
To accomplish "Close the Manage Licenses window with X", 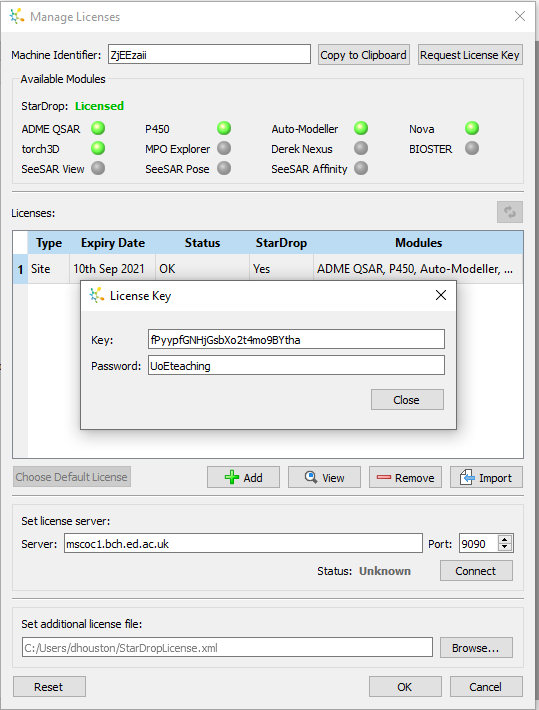I will tap(520, 16).
